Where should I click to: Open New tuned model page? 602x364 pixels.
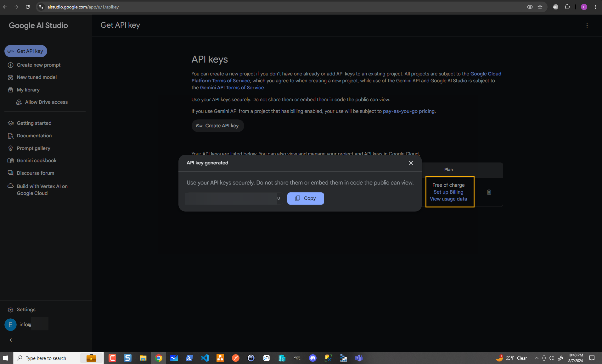click(x=37, y=77)
